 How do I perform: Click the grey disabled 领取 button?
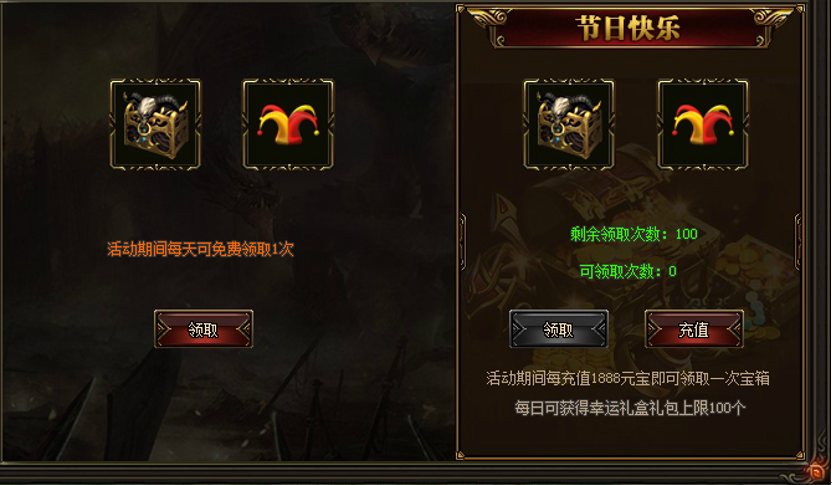tap(558, 330)
